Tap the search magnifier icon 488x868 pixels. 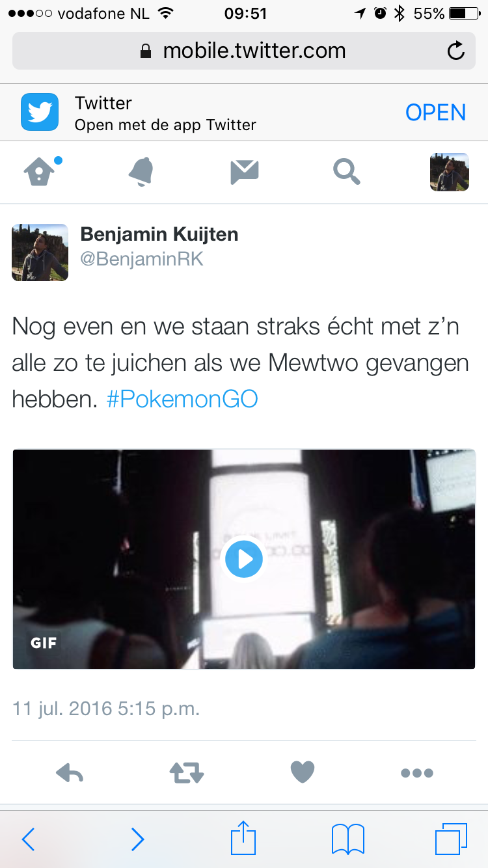[x=347, y=172]
